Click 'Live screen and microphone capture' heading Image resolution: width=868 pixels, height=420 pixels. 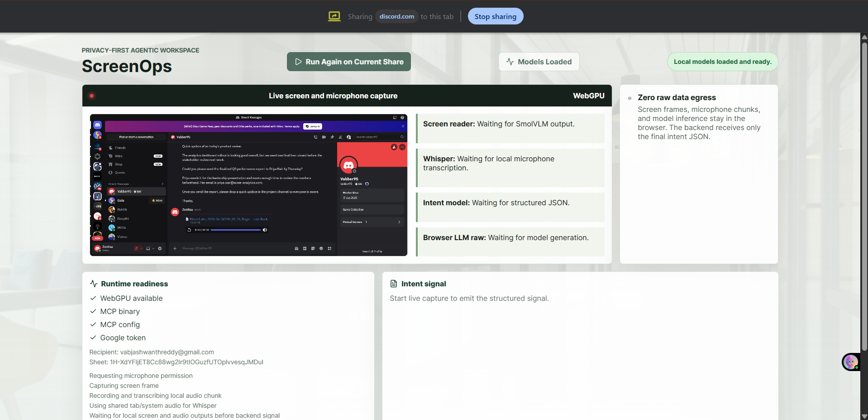333,96
